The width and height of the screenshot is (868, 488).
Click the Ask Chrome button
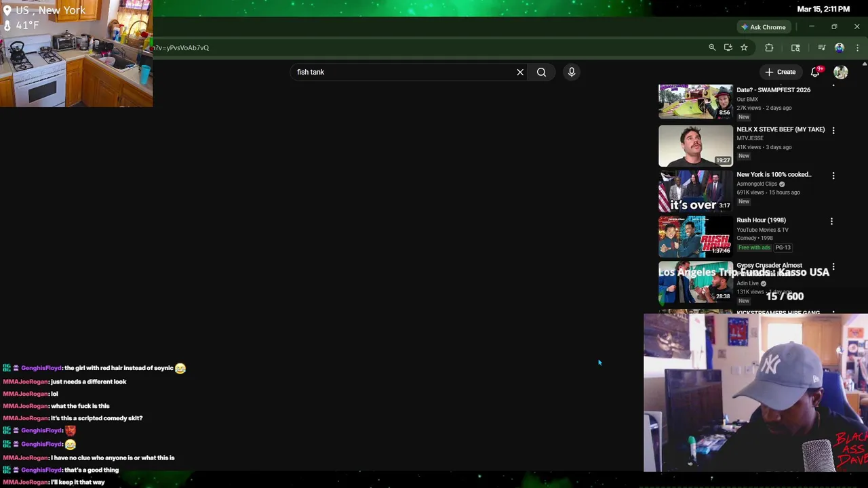click(763, 27)
